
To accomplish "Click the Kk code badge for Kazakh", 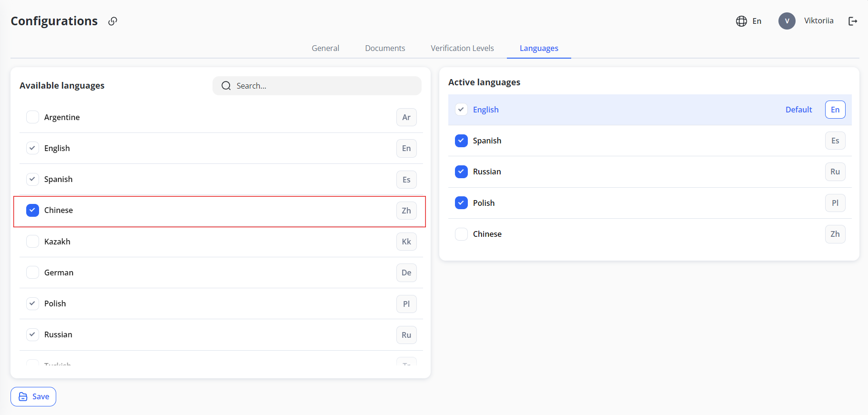I will (x=406, y=242).
